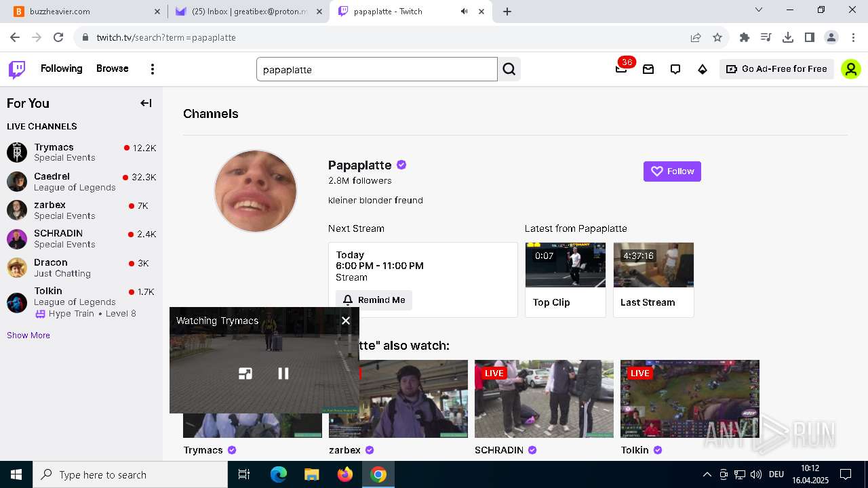Open SCHRADIN live stream thumbnail
Image resolution: width=868 pixels, height=488 pixels.
(544, 399)
